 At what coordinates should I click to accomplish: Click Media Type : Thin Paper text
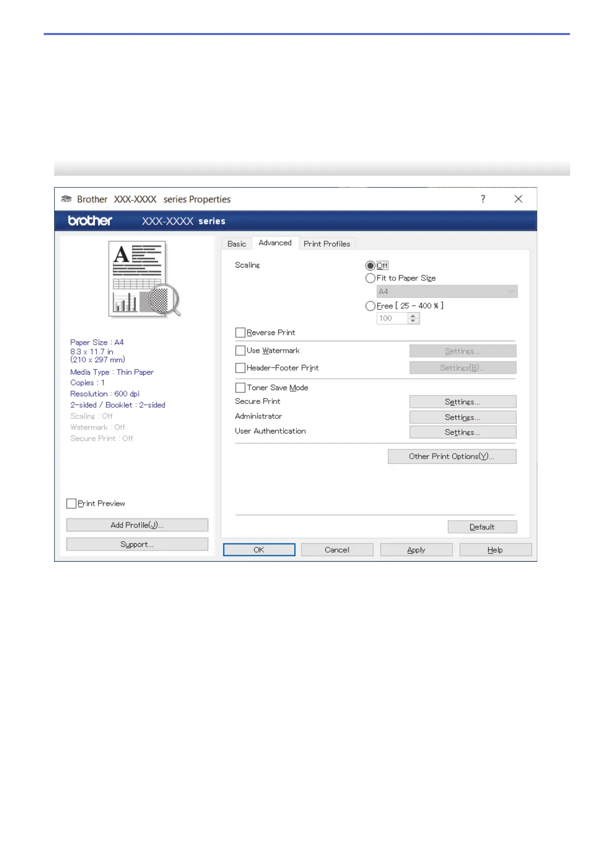tap(112, 372)
